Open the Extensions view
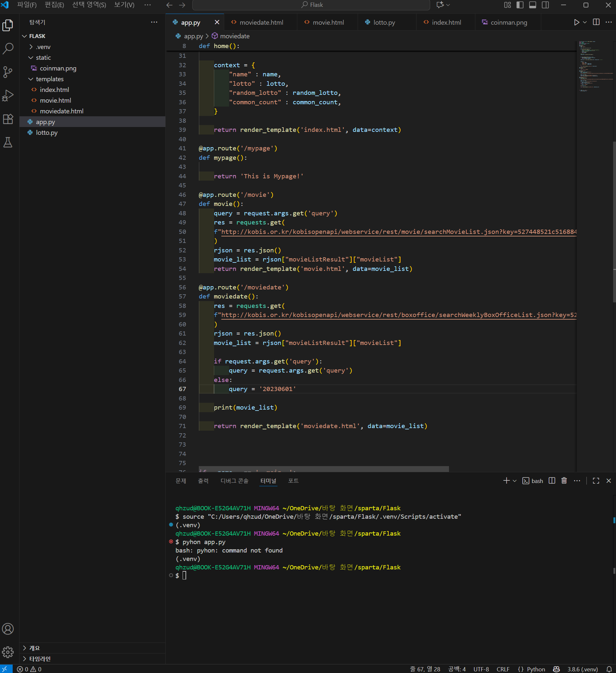Screen dimensions: 616x673 coord(8,119)
